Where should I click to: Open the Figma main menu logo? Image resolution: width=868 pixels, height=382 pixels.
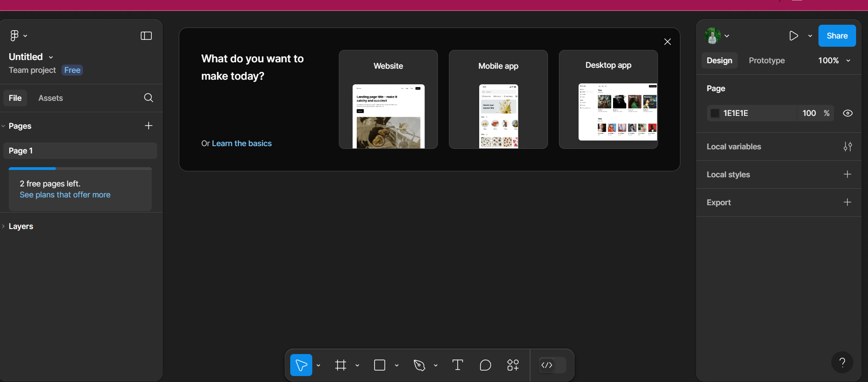[x=15, y=36]
